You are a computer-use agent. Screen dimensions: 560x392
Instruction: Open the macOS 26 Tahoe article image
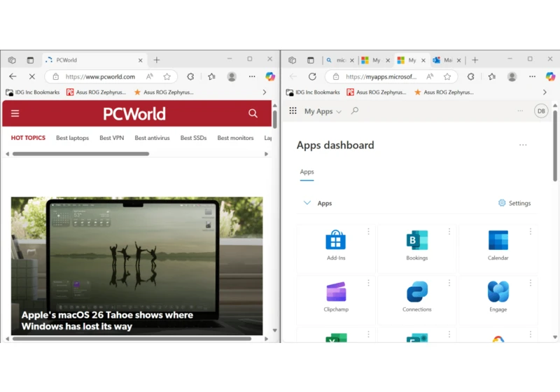click(x=136, y=266)
